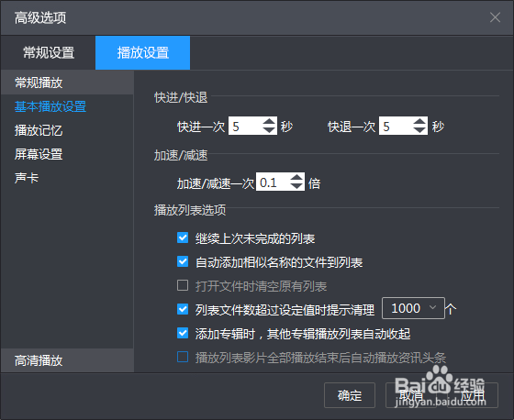
Task: Uncheck 继续上次未完成的列表
Action: pos(183,238)
